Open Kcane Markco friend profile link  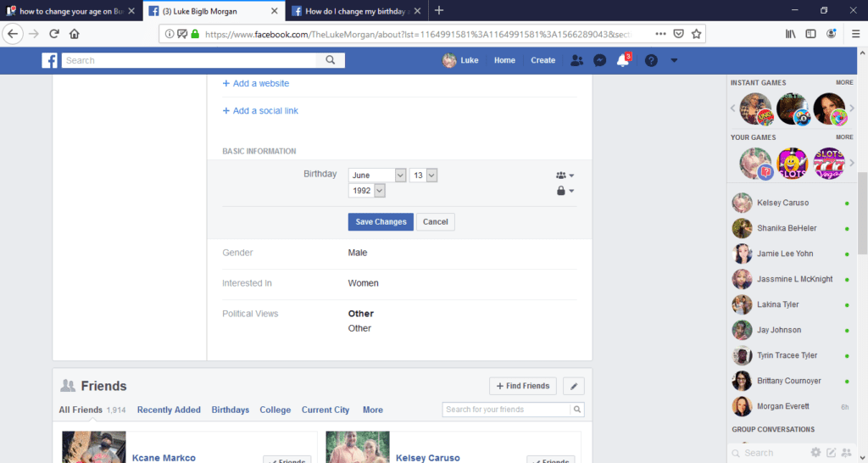point(164,458)
